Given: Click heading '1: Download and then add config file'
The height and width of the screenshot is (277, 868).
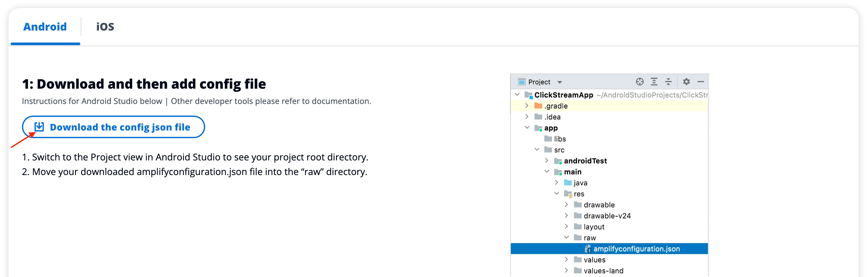Looking at the screenshot, I should pos(144,84).
